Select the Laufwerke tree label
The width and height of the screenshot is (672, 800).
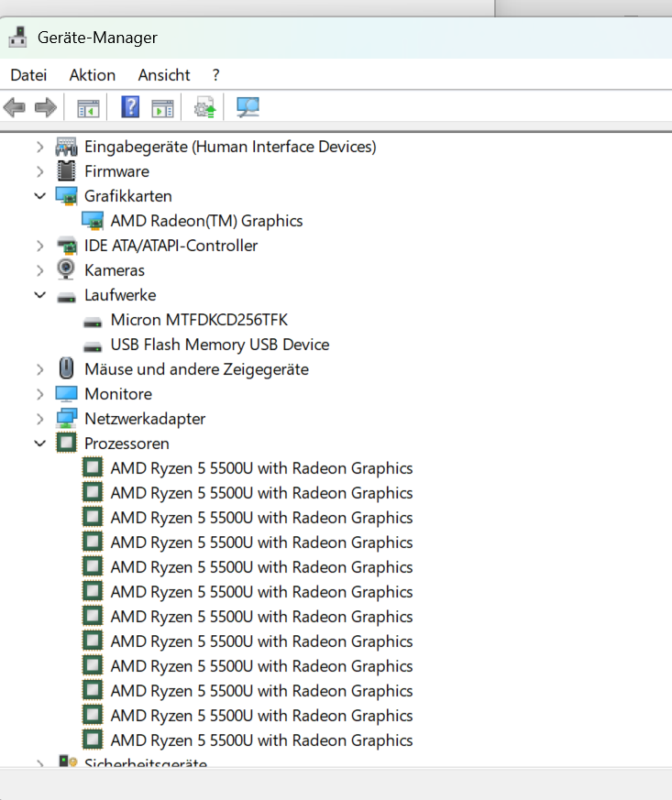pos(120,295)
